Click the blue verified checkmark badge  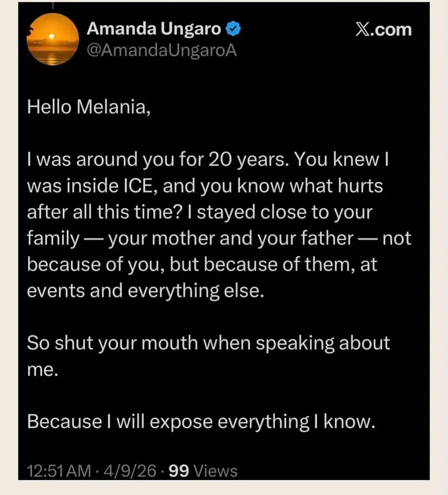pos(233,30)
